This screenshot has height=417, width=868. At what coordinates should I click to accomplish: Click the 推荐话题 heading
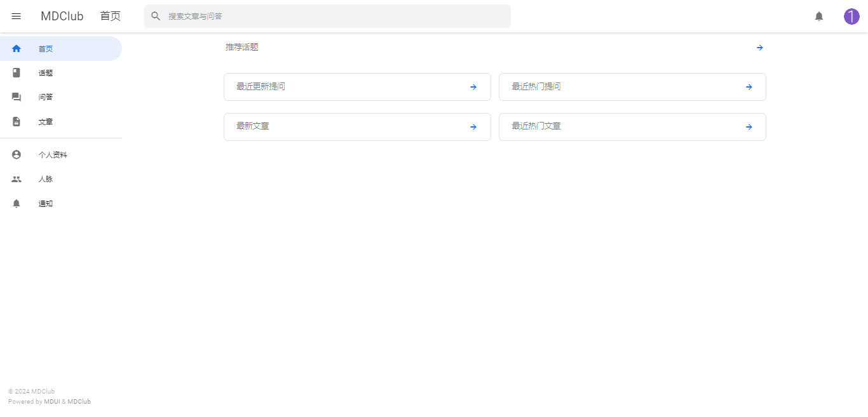pyautogui.click(x=242, y=47)
